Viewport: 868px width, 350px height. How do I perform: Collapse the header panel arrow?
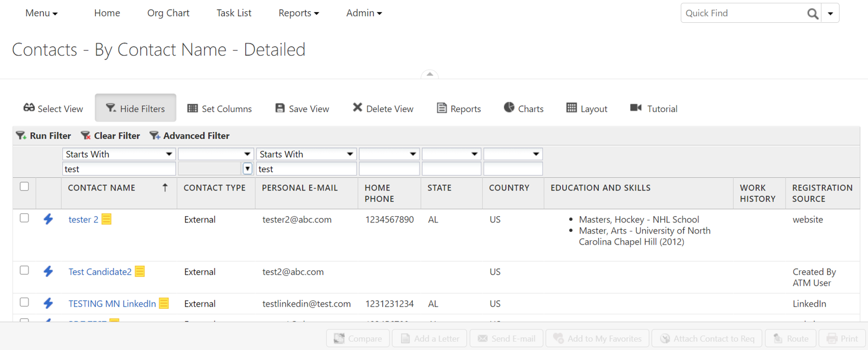(x=430, y=75)
